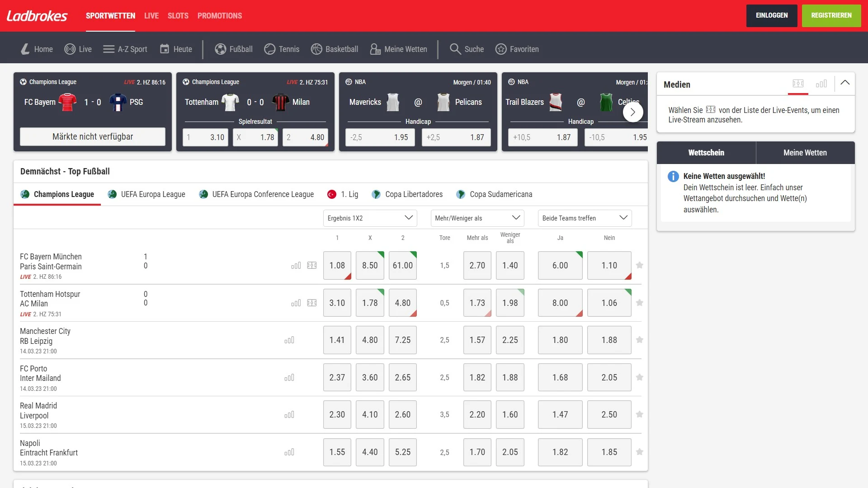
Task: Open stats icon for FC Porto row
Action: point(289,378)
